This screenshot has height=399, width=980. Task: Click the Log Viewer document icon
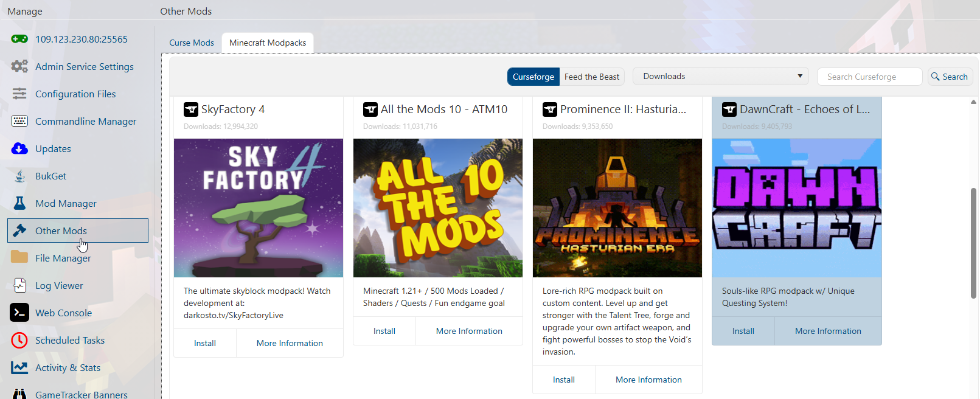point(19,285)
